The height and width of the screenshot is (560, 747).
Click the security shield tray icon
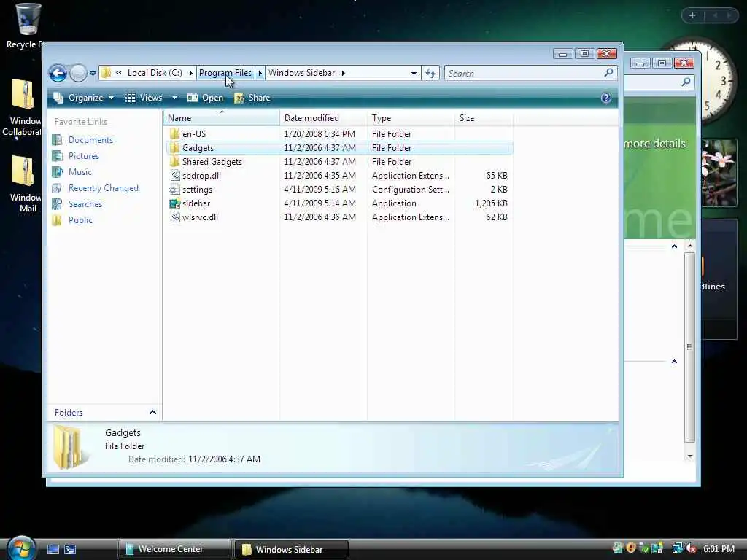click(x=631, y=548)
